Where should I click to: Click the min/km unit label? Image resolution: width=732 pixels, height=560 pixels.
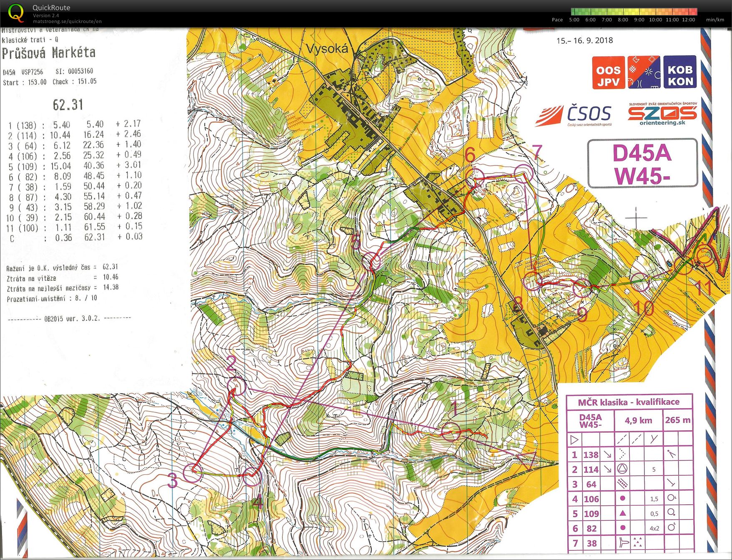715,20
